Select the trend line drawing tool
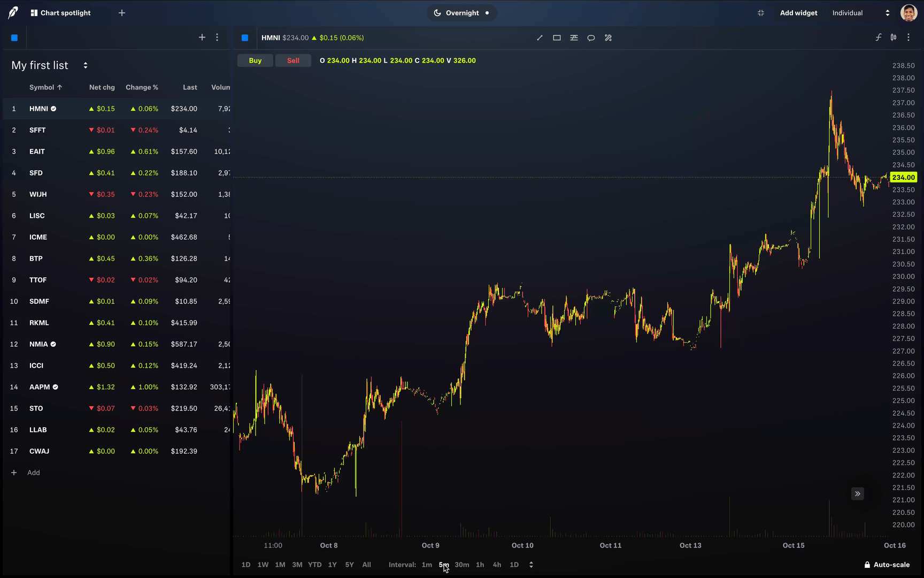 tap(540, 38)
